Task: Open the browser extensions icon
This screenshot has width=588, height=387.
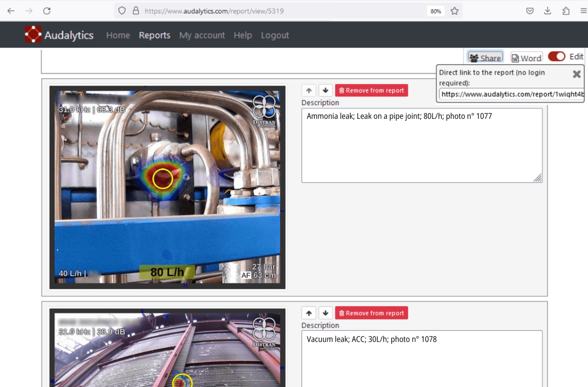Action: (x=566, y=11)
